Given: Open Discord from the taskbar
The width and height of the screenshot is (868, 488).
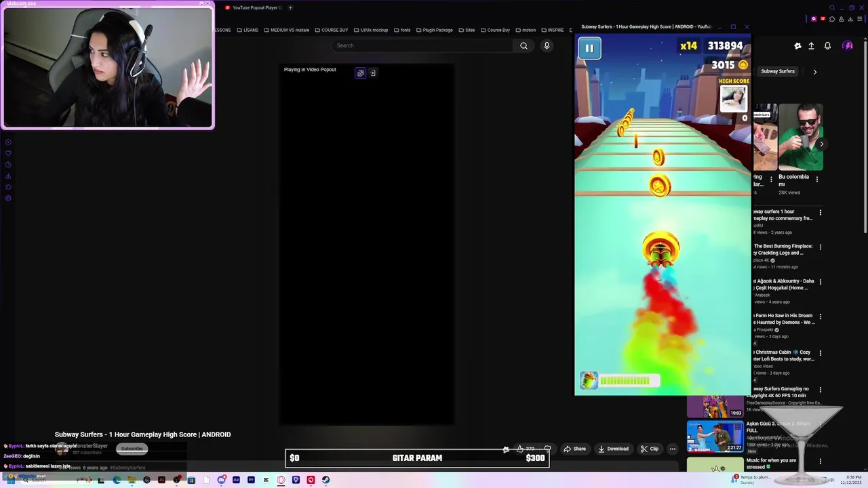Looking at the screenshot, I should point(222,480).
